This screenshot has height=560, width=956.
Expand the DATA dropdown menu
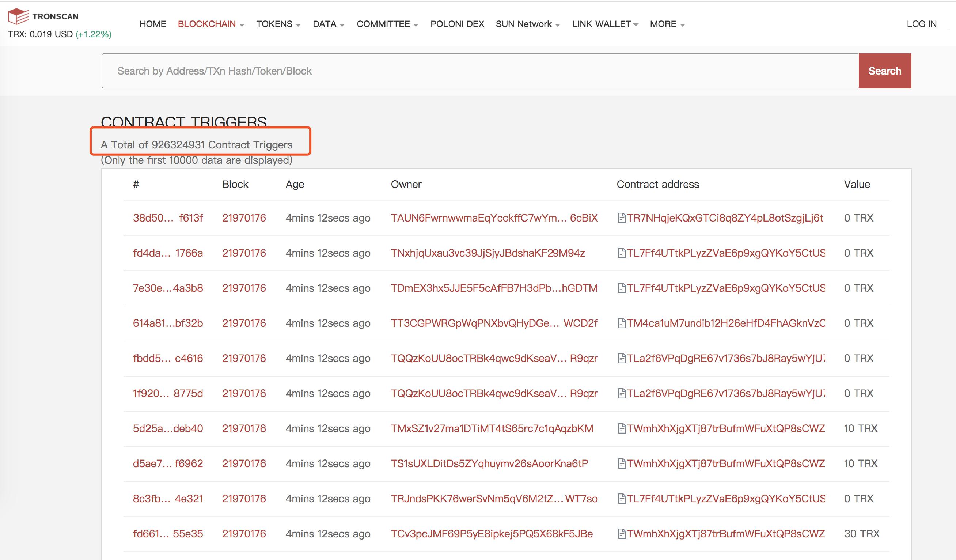tap(328, 24)
